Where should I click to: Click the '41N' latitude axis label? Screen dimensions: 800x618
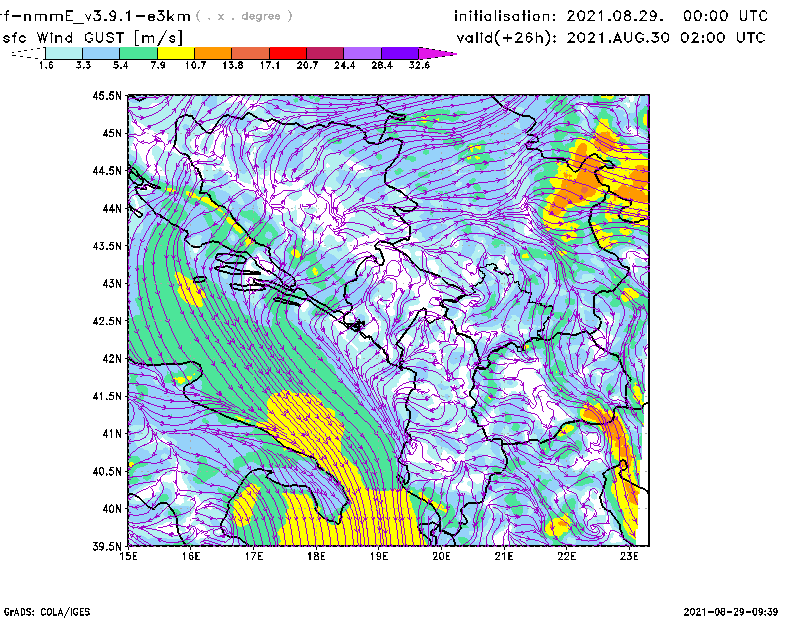point(112,433)
